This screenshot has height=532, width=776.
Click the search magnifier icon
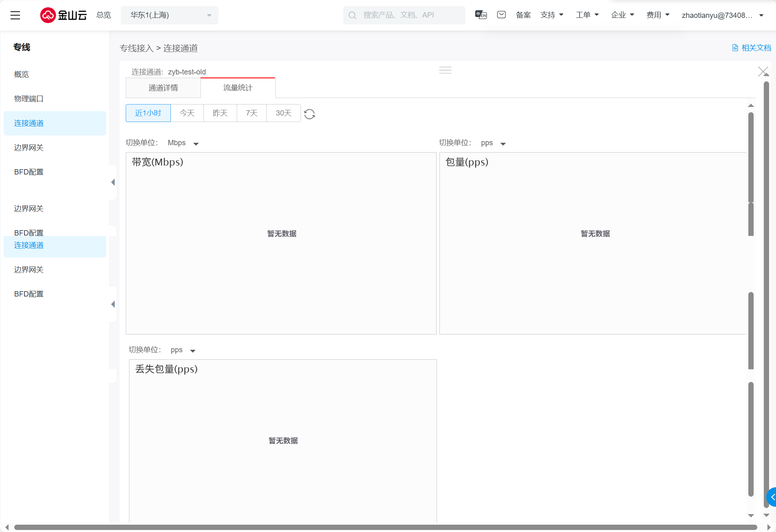pyautogui.click(x=353, y=15)
